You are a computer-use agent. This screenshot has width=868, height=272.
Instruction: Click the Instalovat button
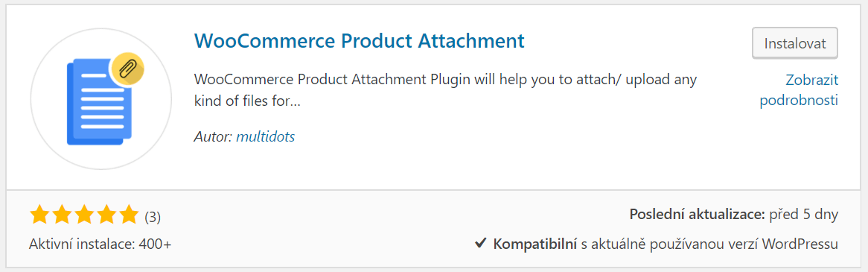[x=794, y=43]
